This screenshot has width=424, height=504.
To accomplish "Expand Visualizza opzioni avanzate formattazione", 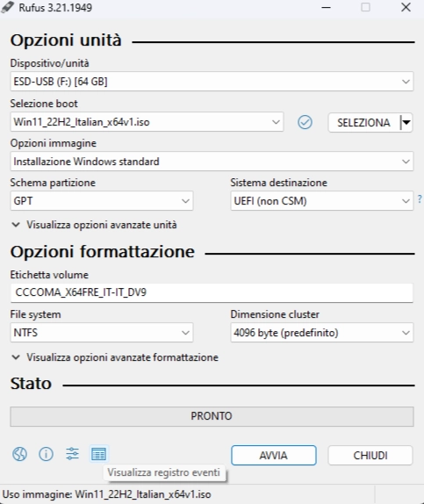I will coord(115,357).
